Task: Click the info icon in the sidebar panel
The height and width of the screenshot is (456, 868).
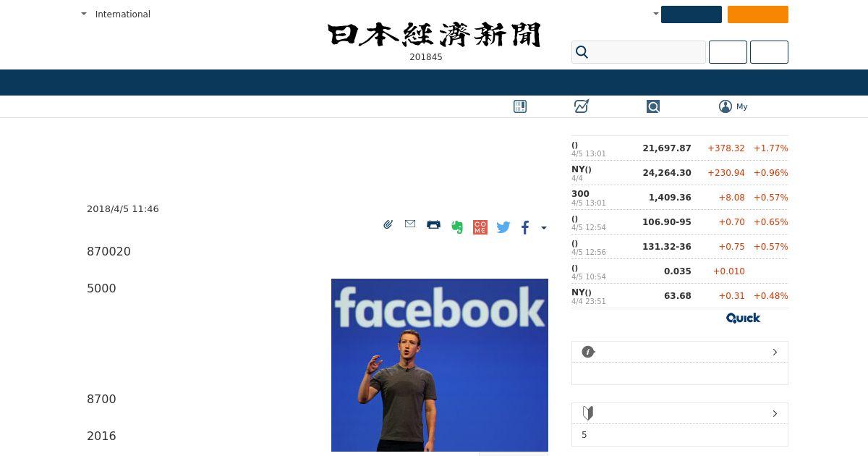Action: click(588, 352)
